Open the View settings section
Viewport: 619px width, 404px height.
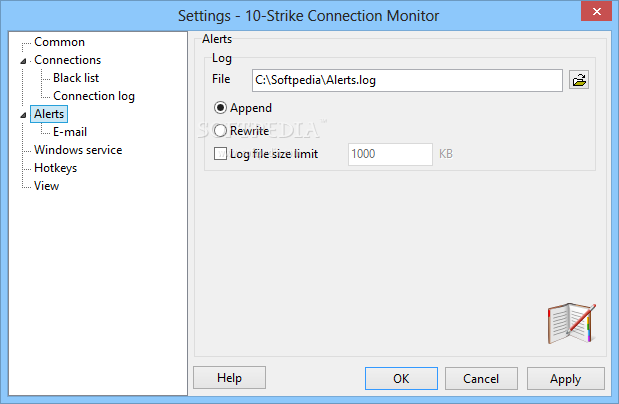(47, 186)
